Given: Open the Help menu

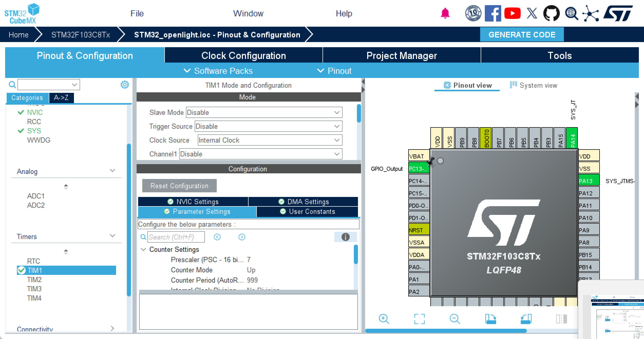Looking at the screenshot, I should click(344, 13).
